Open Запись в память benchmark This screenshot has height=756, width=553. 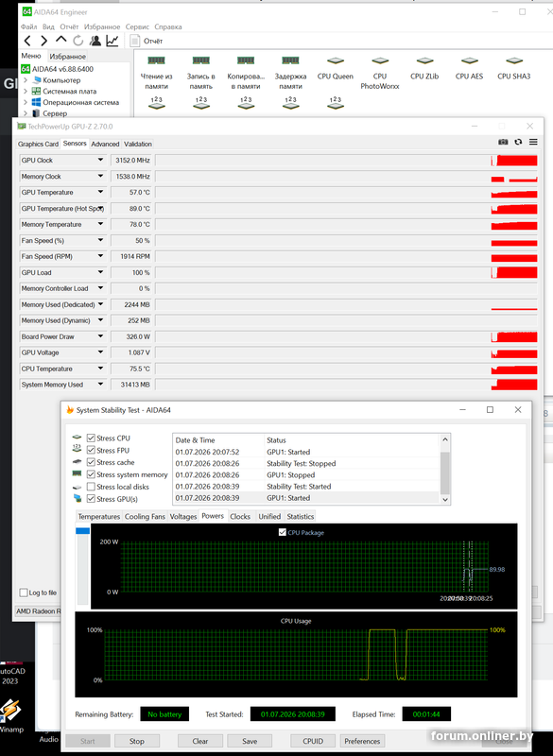click(201, 73)
